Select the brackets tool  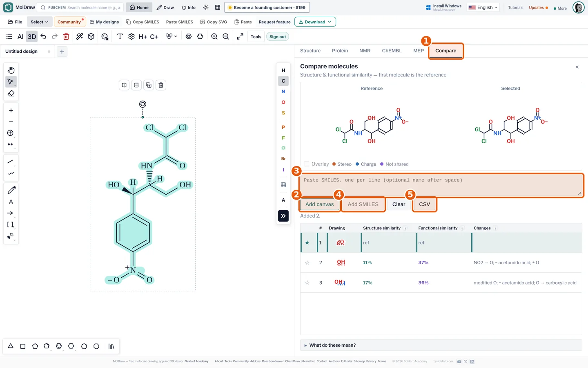[11, 224]
